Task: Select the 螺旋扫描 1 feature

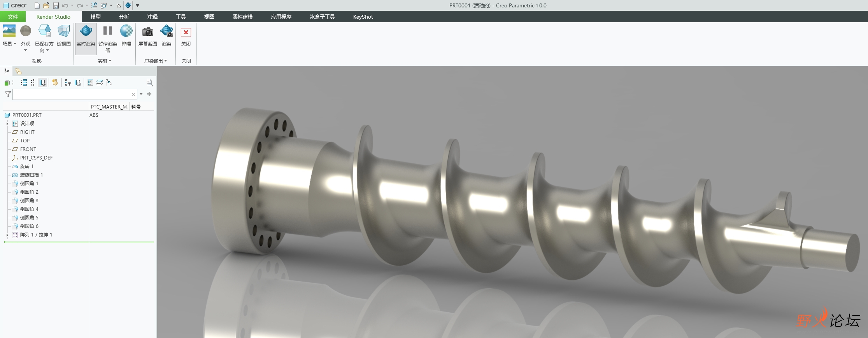Action: tap(31, 175)
